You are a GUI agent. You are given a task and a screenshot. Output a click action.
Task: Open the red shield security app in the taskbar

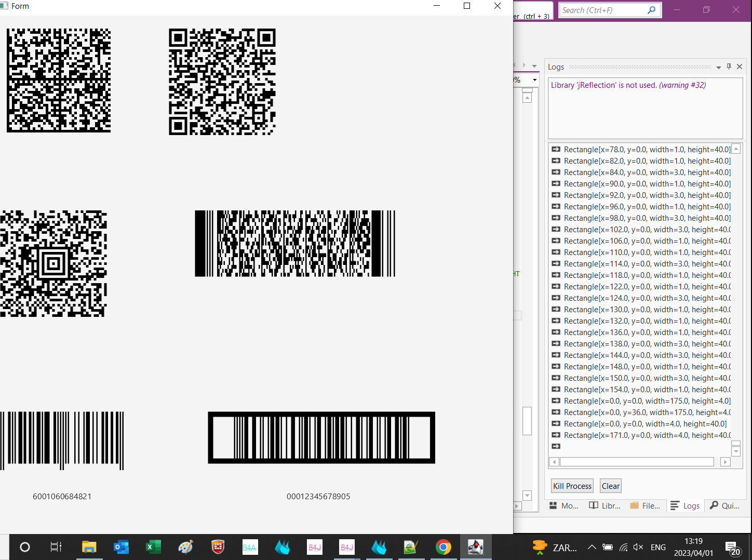point(218,547)
